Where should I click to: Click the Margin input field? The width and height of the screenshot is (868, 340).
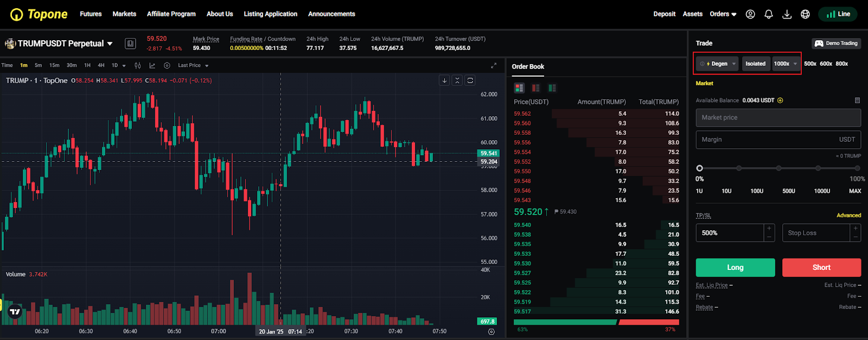[778, 140]
